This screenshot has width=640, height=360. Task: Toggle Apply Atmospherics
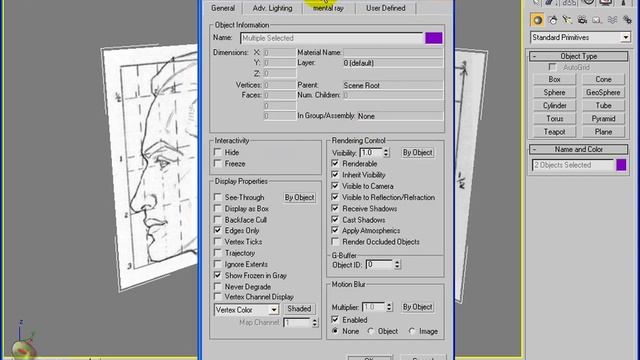[335, 231]
